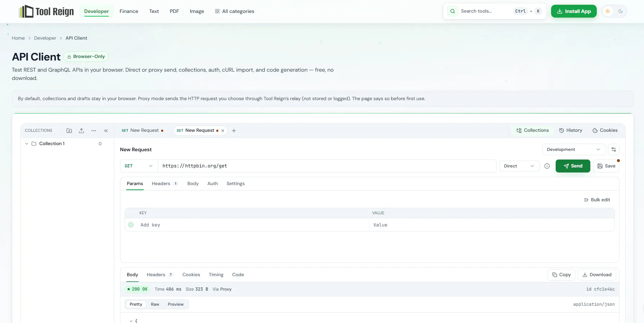Open the collections more options menu
This screenshot has width=644, height=323.
click(94, 131)
